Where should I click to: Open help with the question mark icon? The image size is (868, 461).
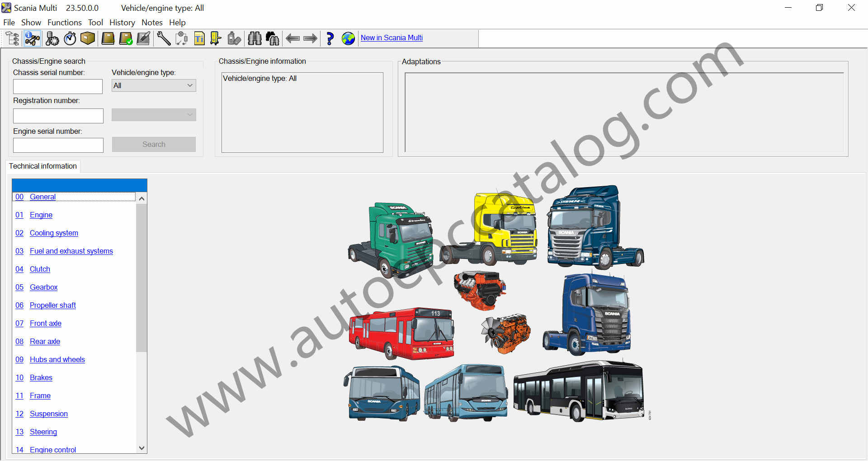click(x=330, y=38)
